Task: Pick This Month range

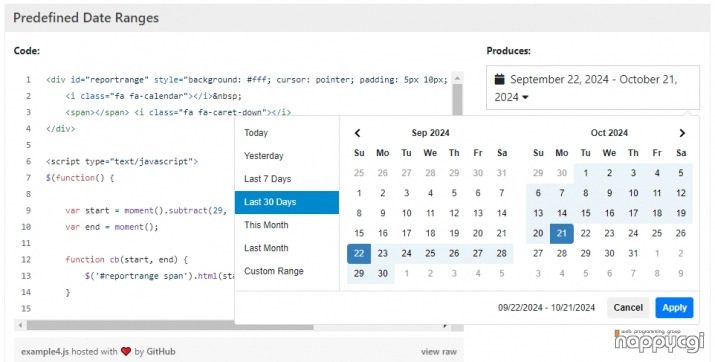Action: [x=287, y=225]
